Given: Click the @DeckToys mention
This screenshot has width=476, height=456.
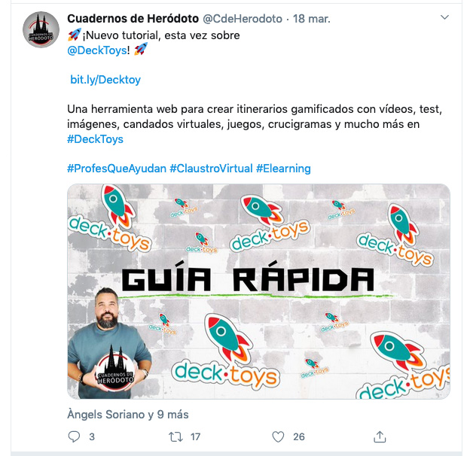Looking at the screenshot, I should click(x=97, y=50).
